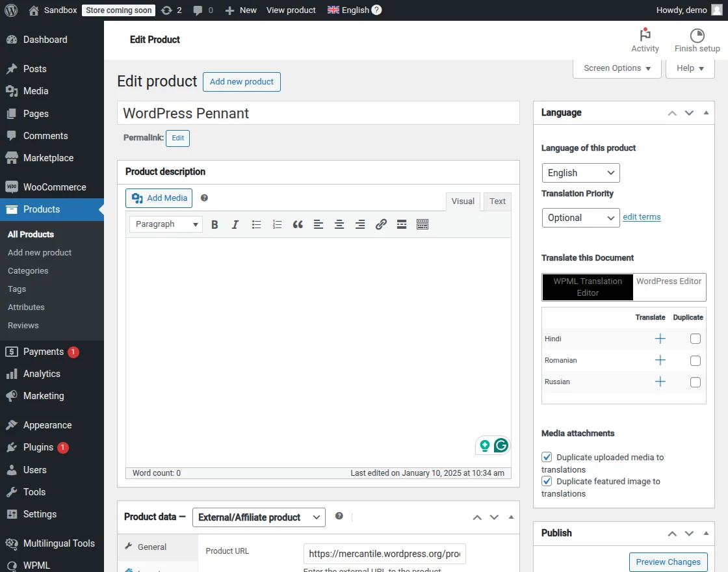This screenshot has width=728, height=572.
Task: Insert a bulleted list
Action: click(256, 225)
